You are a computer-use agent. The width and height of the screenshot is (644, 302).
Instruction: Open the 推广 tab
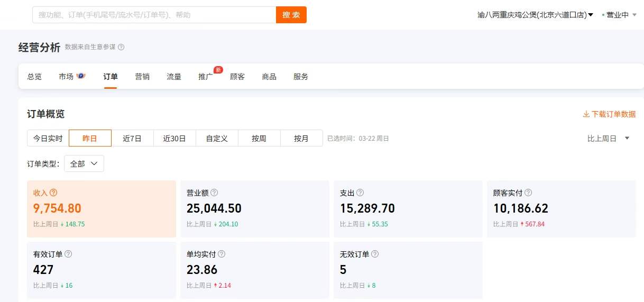(206, 77)
